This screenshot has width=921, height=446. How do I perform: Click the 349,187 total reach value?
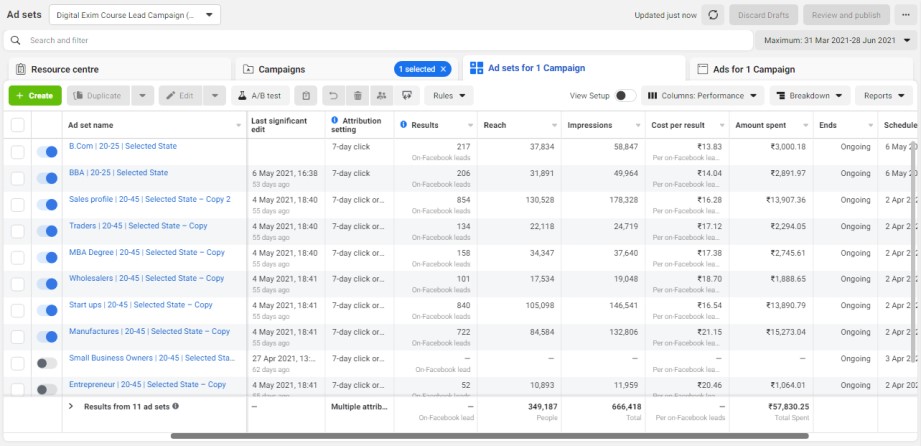point(542,406)
